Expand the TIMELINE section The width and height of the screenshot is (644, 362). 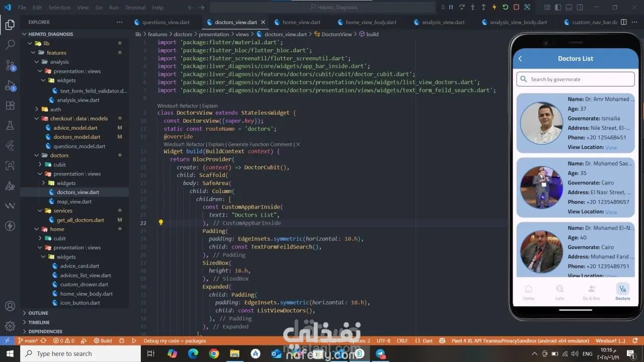pyautogui.click(x=39, y=322)
